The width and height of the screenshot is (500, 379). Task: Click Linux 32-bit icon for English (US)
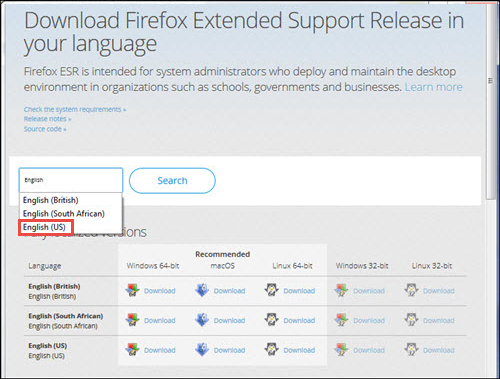click(411, 349)
